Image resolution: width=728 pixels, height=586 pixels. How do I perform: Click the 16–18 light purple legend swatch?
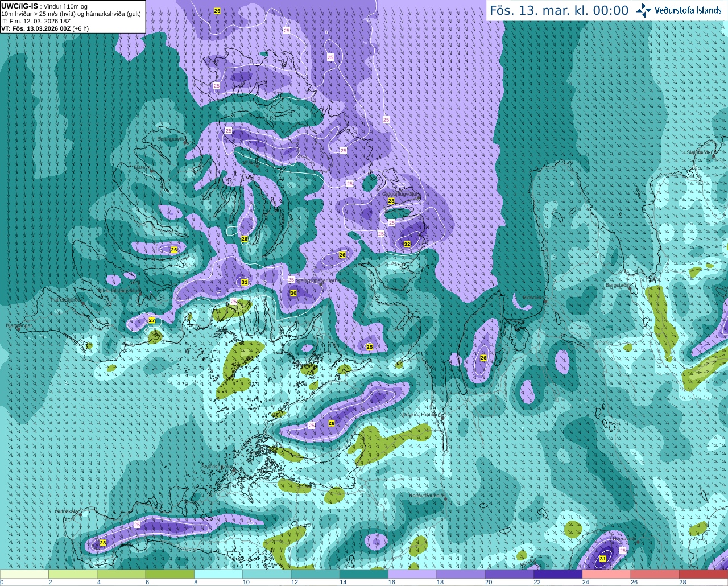coord(412,574)
